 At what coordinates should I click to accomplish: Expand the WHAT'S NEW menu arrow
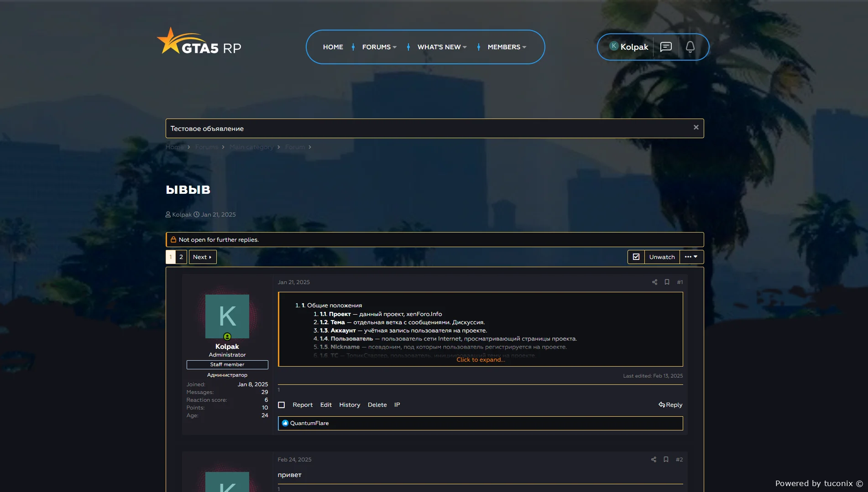[x=465, y=47]
